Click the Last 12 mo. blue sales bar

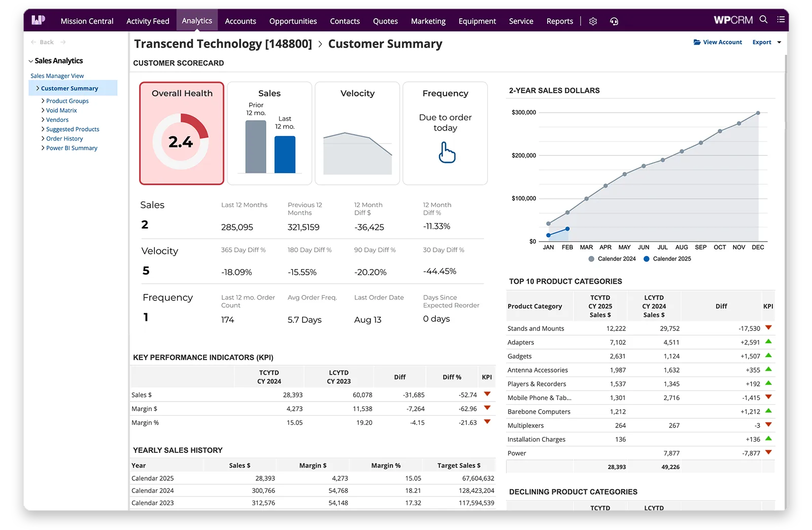click(285, 154)
